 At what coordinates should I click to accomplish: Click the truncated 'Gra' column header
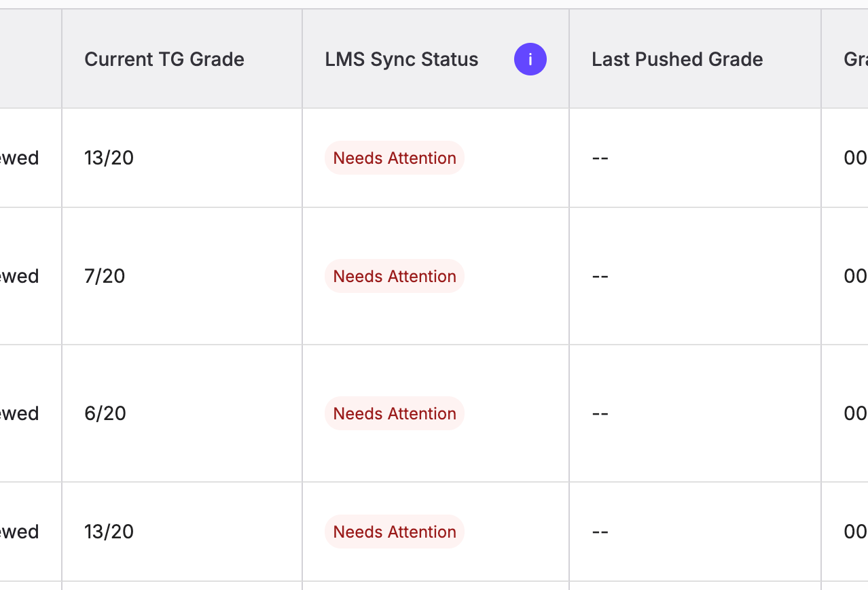(x=856, y=59)
